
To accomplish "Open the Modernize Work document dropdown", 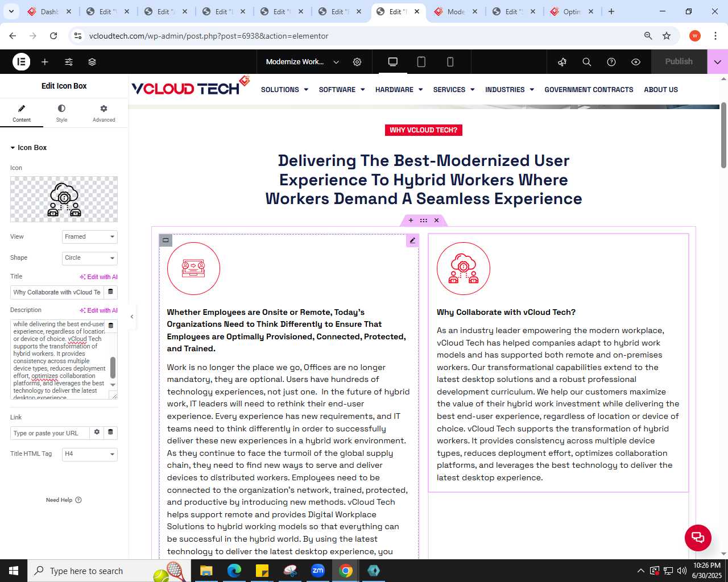I will coord(302,62).
